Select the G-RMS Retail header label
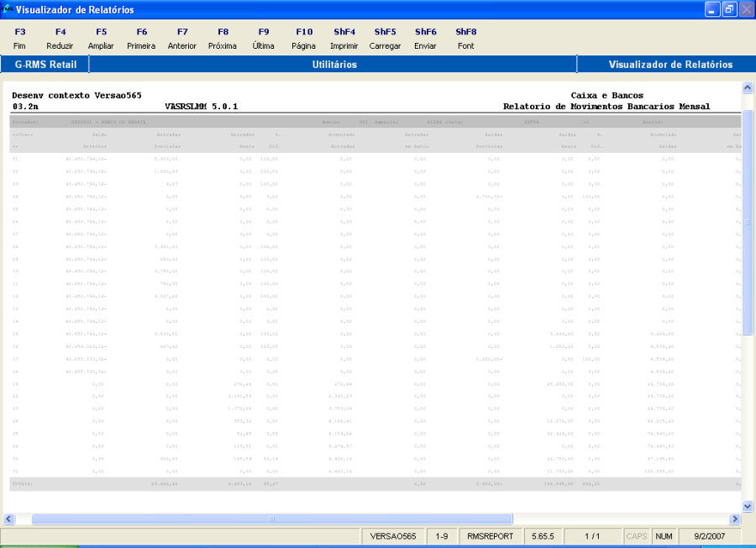This screenshot has height=548, width=756. 46,64
